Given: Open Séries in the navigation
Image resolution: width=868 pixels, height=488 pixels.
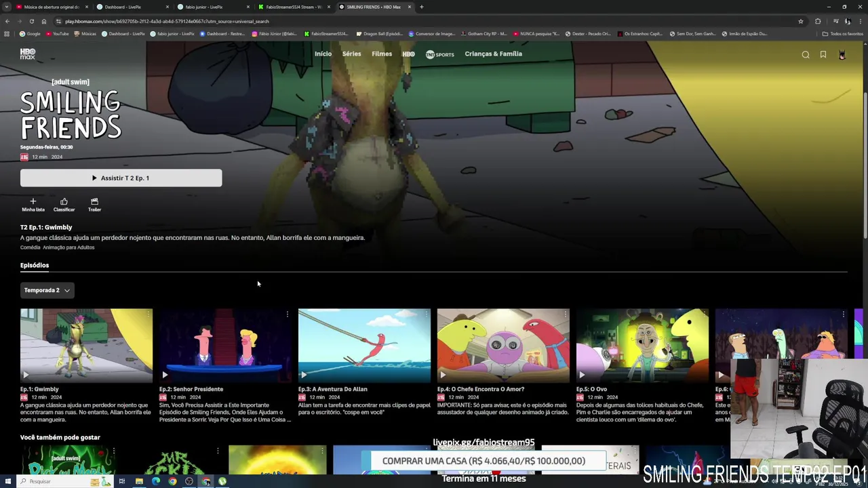Looking at the screenshot, I should [352, 54].
